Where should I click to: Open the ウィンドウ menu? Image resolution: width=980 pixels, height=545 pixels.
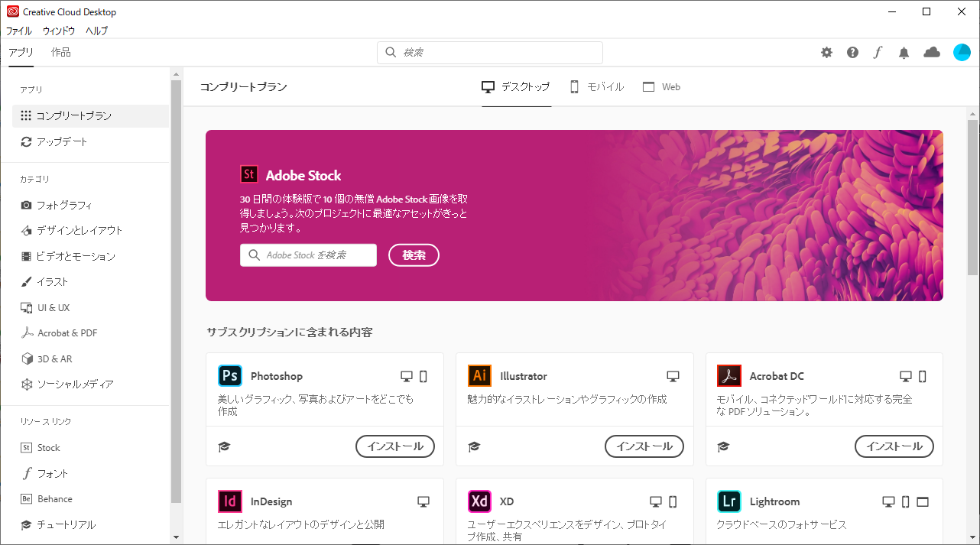point(59,31)
